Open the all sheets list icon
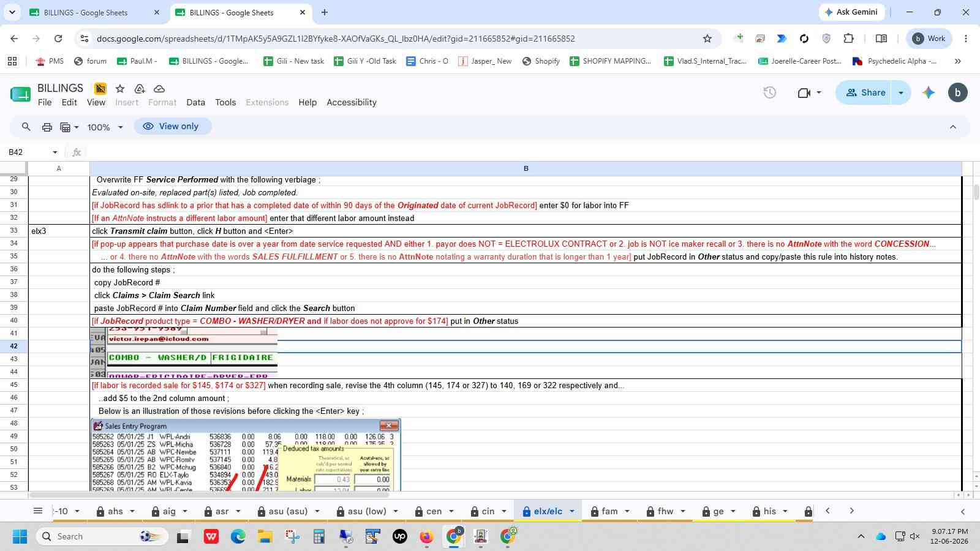Viewport: 980px width, 551px height. click(x=37, y=511)
